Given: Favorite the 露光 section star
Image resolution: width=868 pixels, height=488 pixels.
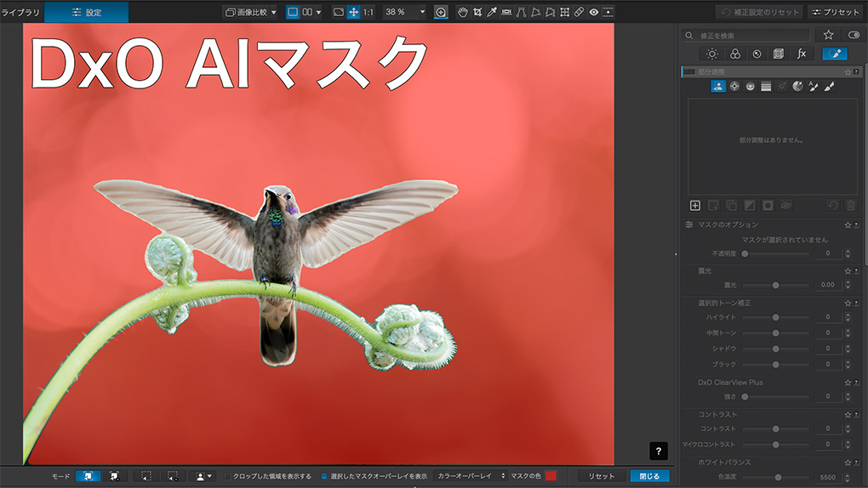Looking at the screenshot, I should click(848, 271).
